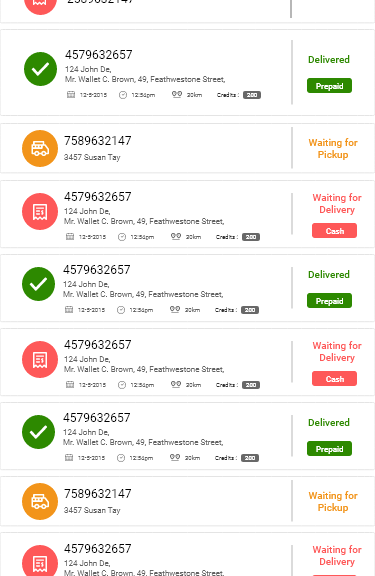Click the Delivered status label on the second delivered order
The width and height of the screenshot is (375, 576).
click(x=329, y=274)
